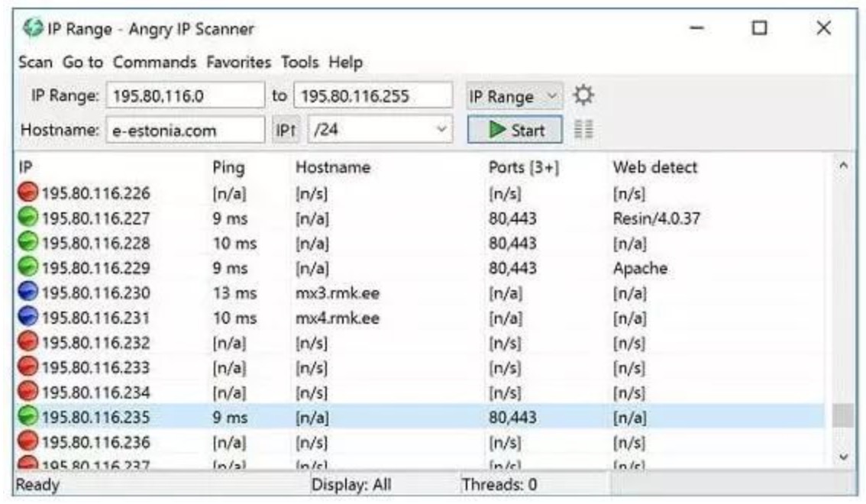Minimize the Angry IP Scanner window

click(x=697, y=27)
